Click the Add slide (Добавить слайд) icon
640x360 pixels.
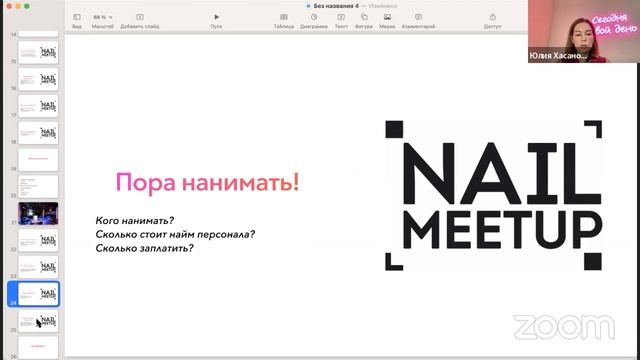(x=140, y=17)
